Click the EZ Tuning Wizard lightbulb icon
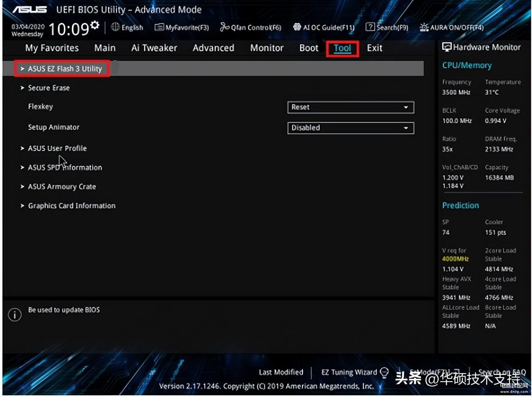This screenshot has height=397, width=532. pos(384,372)
